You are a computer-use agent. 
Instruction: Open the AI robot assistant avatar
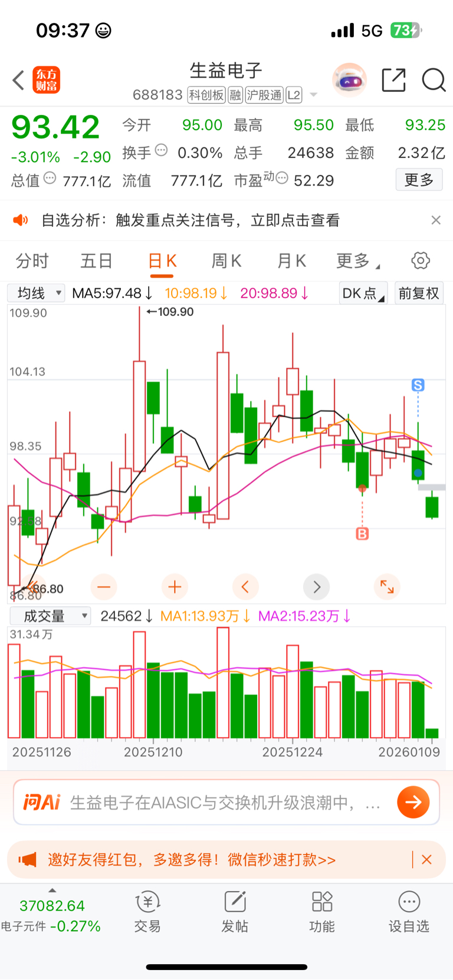[x=349, y=80]
